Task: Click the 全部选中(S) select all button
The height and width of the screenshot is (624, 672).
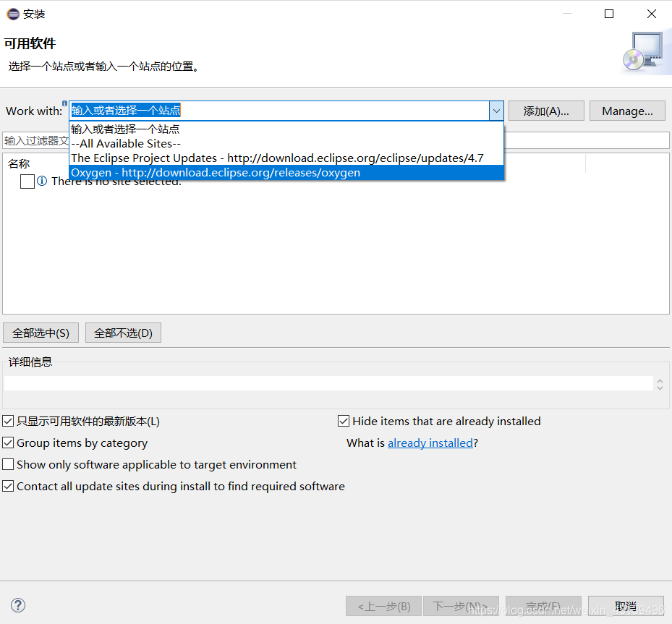Action: point(41,333)
